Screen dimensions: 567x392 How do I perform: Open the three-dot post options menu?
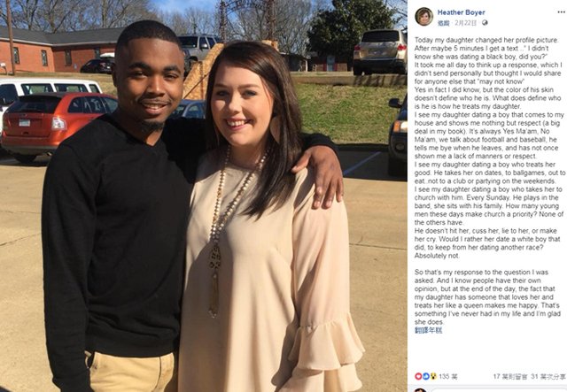coord(561,12)
